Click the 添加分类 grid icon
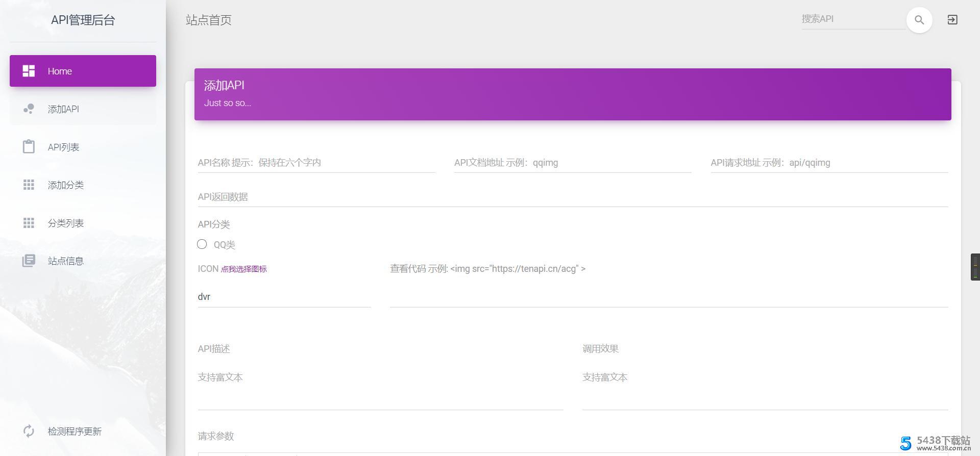The width and height of the screenshot is (980, 456). click(x=29, y=185)
